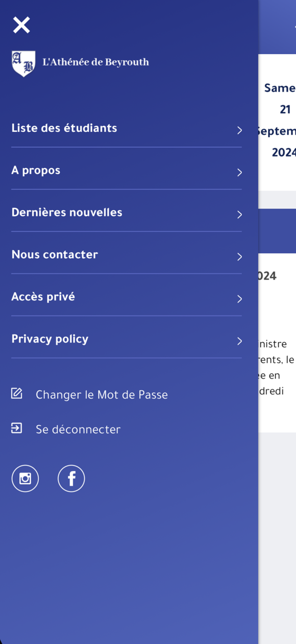Open the Facebook social icon

coord(71,479)
